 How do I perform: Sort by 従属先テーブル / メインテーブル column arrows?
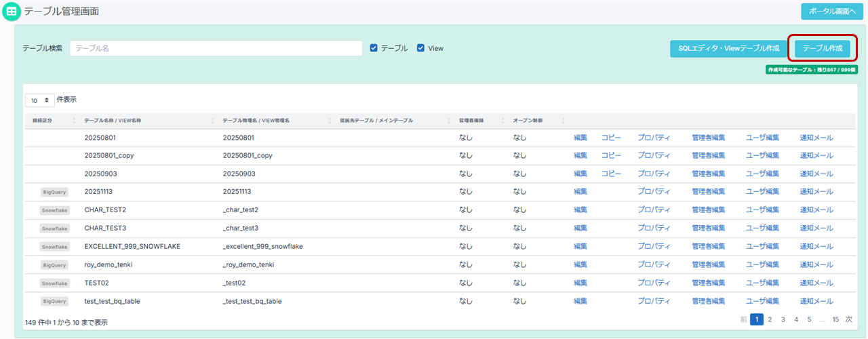[449, 121]
